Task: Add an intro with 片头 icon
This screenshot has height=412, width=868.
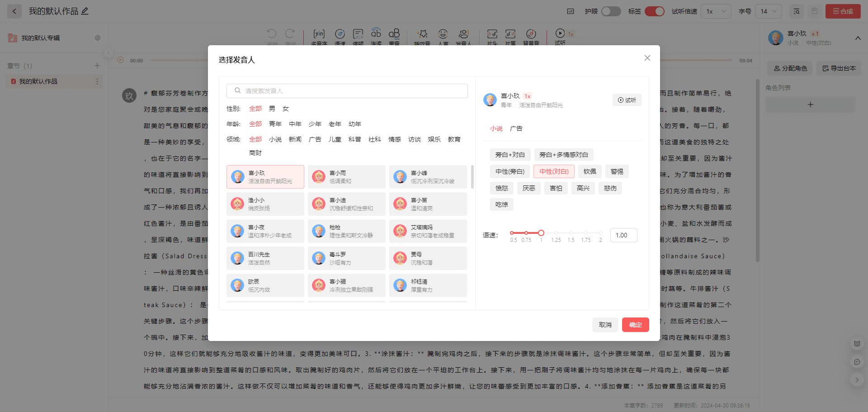Action: (x=492, y=34)
